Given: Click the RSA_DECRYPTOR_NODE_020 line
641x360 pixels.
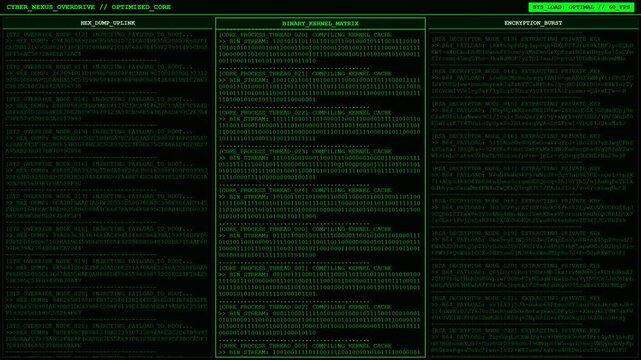Looking at the screenshot, I should pos(516,266).
